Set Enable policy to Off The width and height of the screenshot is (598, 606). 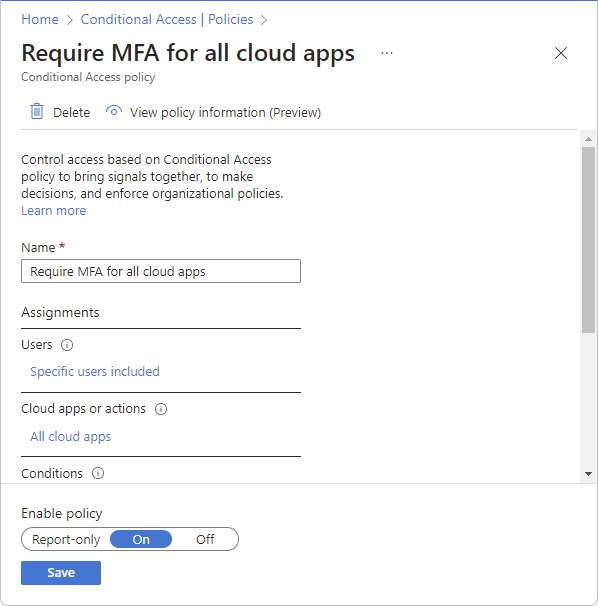point(205,539)
